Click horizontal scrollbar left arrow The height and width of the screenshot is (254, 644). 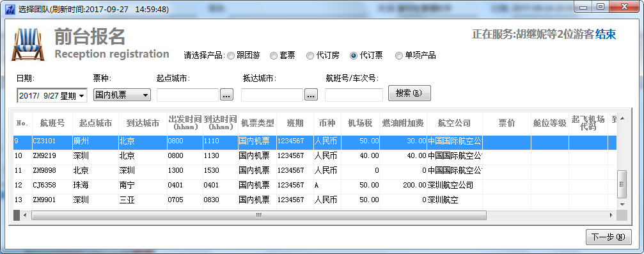click(x=25, y=215)
